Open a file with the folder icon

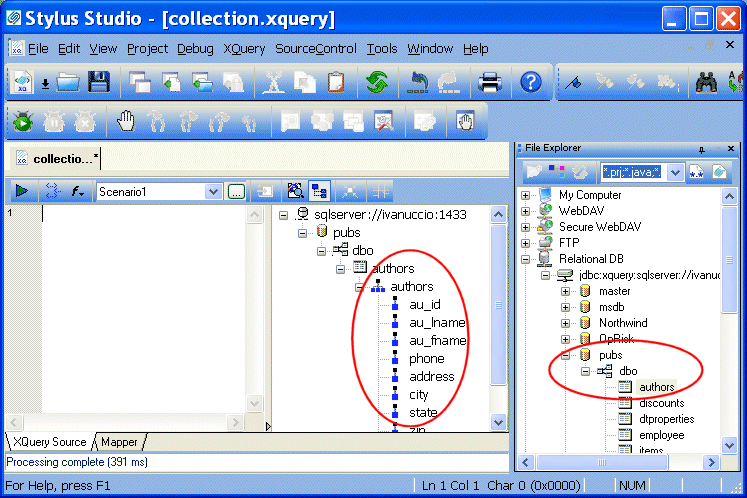(68, 82)
